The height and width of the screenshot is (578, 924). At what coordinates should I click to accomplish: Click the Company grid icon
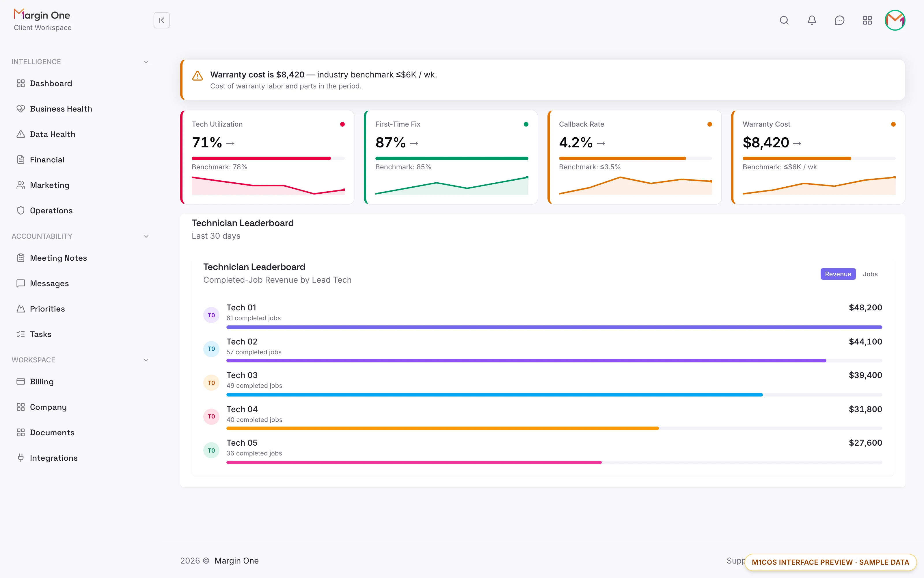click(21, 407)
